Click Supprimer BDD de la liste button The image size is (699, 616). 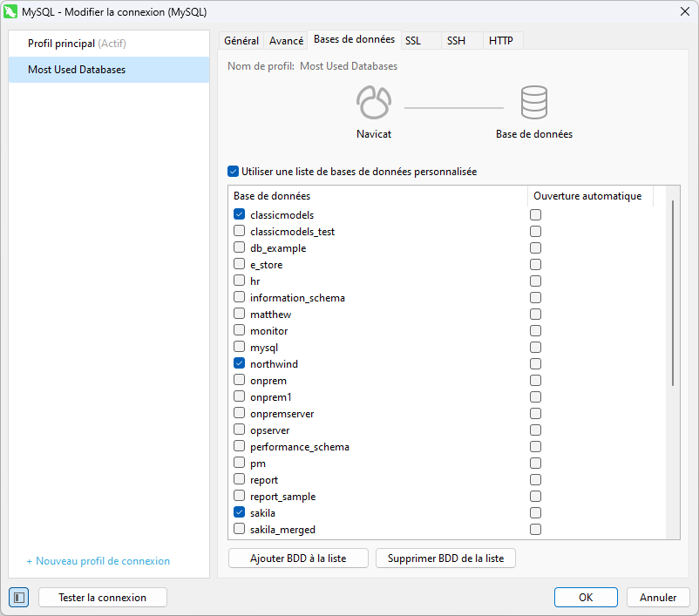[x=445, y=558]
